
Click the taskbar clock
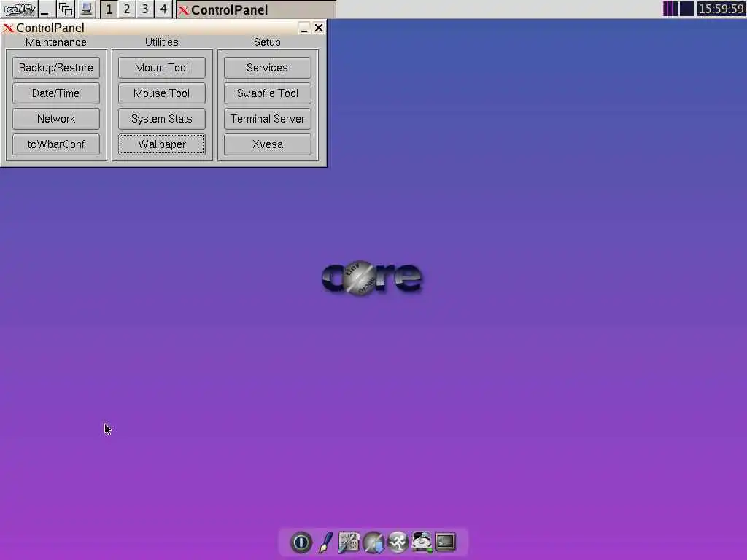[721, 9]
